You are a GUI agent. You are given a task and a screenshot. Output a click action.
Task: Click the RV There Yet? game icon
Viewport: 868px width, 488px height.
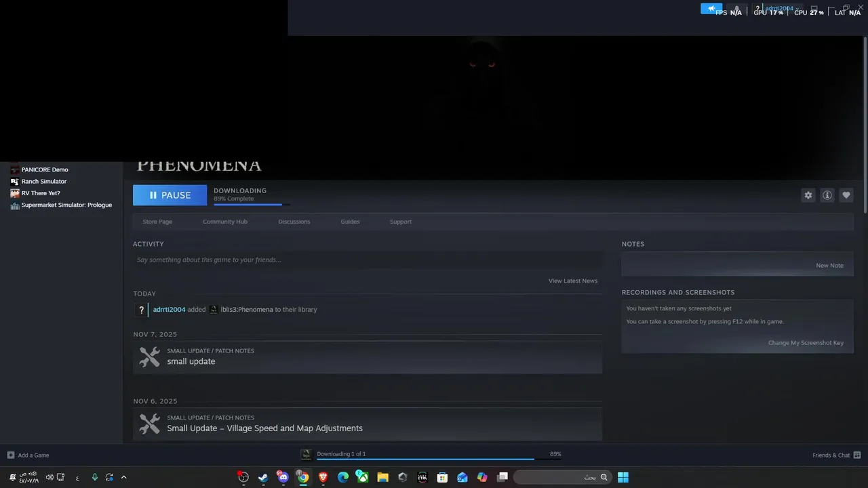(x=14, y=193)
